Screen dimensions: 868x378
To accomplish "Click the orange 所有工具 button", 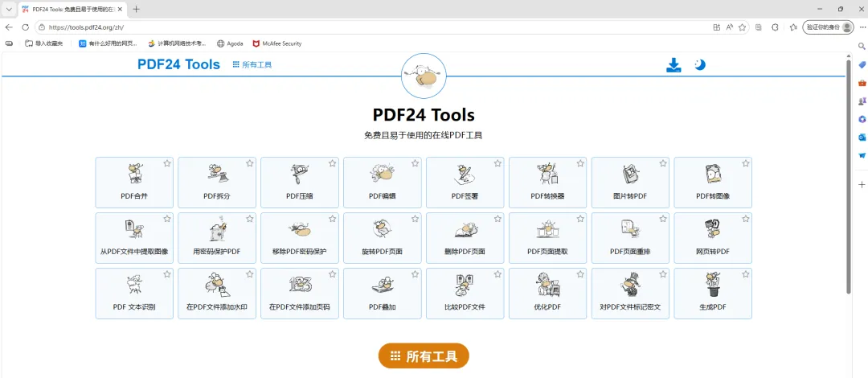I will (x=424, y=355).
